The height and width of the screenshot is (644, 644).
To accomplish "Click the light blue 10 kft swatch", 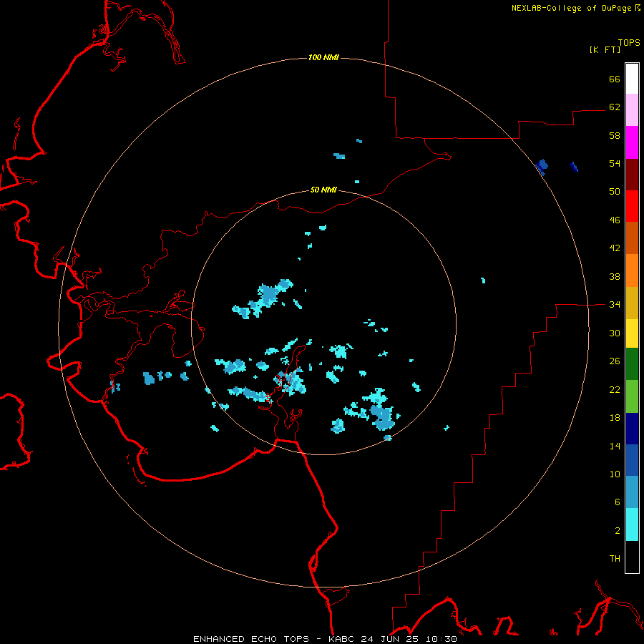I will pos(632,492).
